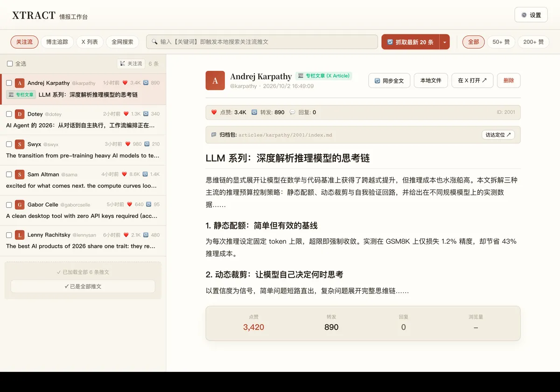Click retweet icon on Gabor Celle row
560x392 pixels.
[148, 204]
